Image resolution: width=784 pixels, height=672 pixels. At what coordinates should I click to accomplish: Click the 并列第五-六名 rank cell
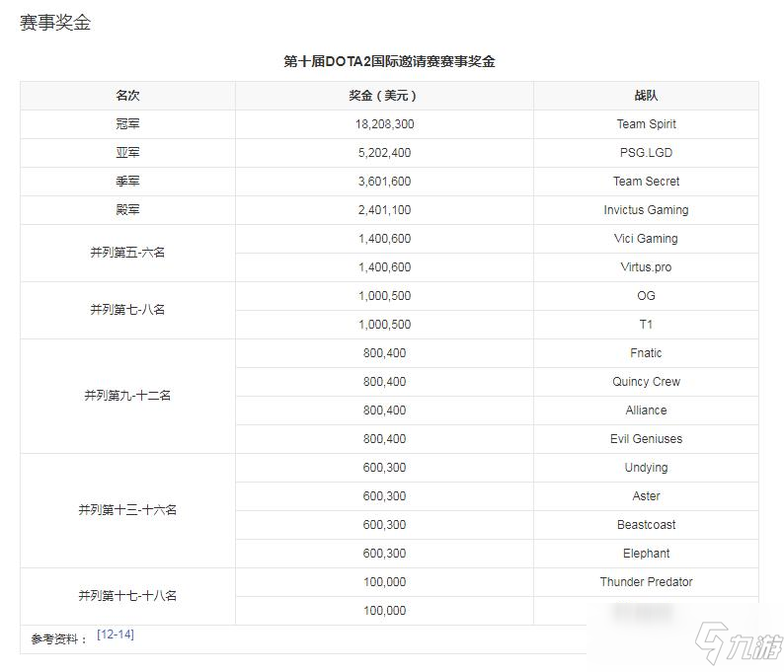tap(127, 253)
